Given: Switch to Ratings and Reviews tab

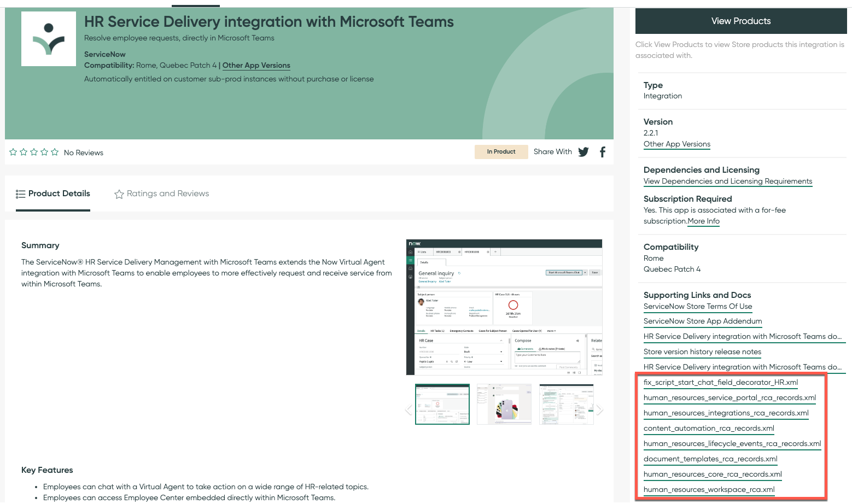Looking at the screenshot, I should click(x=161, y=194).
